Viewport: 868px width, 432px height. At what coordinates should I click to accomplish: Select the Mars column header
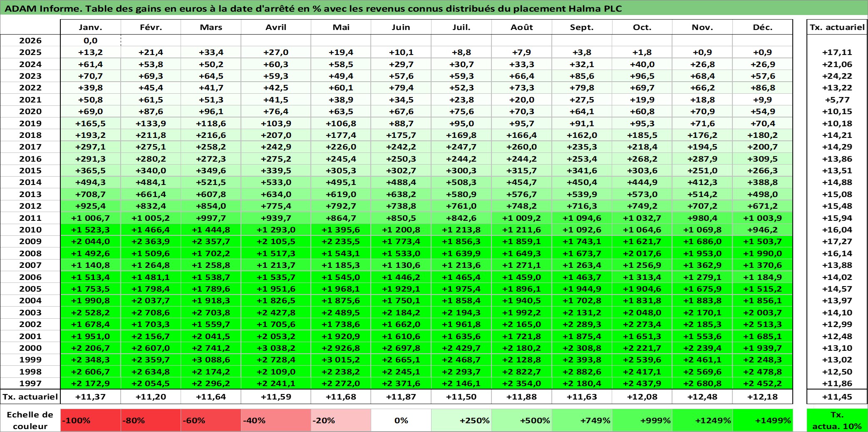click(x=211, y=27)
